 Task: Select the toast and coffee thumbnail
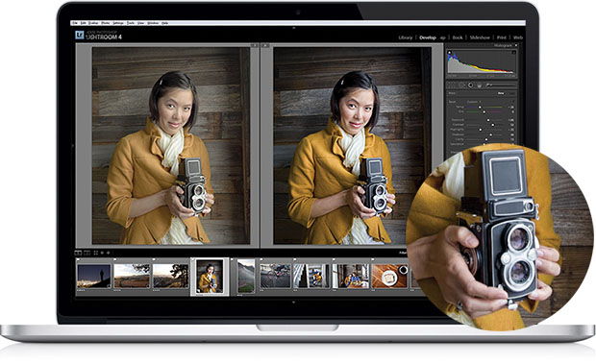click(389, 276)
